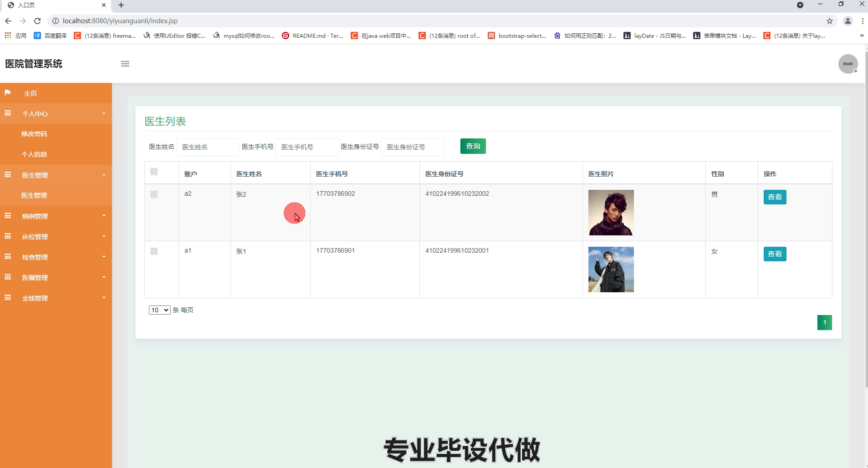Click the green 查询 search button
This screenshot has width=868, height=468.
pyautogui.click(x=473, y=146)
